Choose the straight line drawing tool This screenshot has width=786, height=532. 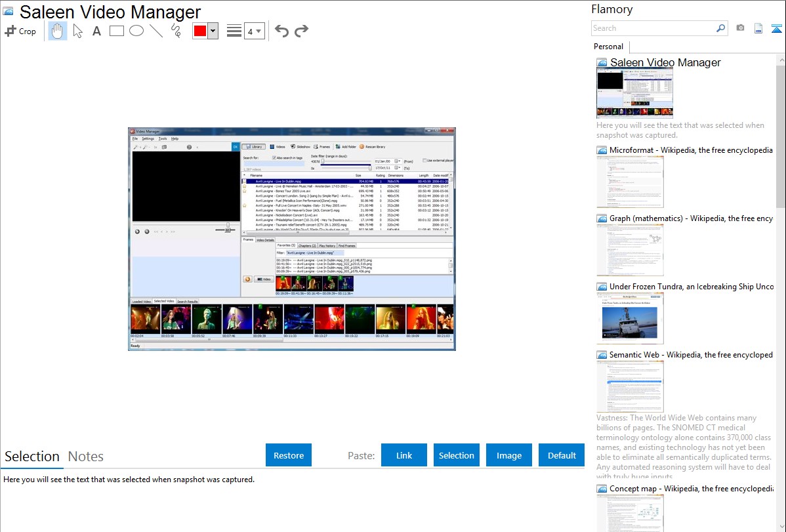click(x=156, y=31)
